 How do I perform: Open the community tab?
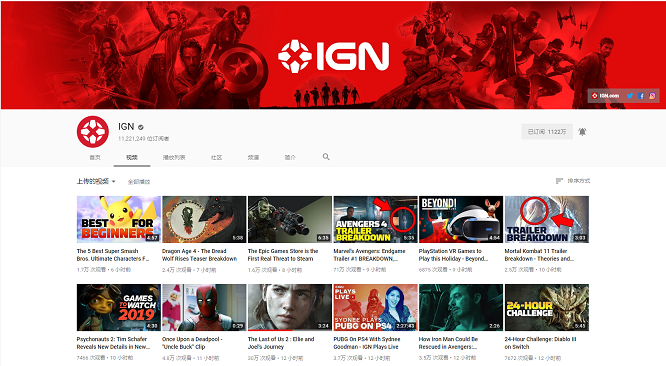pyautogui.click(x=217, y=157)
